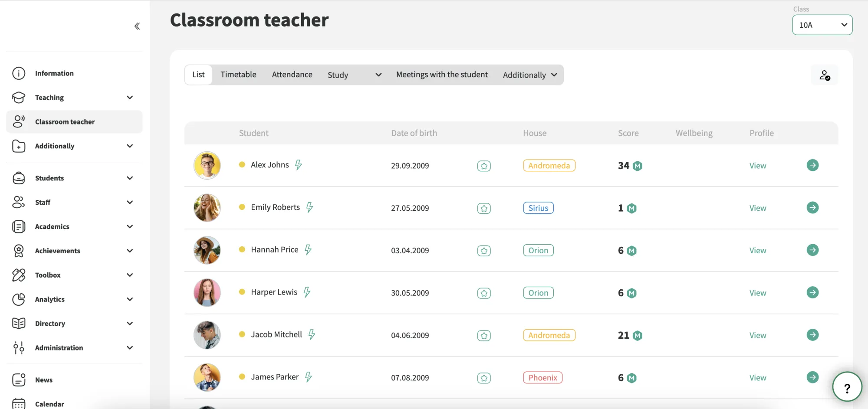Click the lightning icon beside James Parker
The height and width of the screenshot is (409, 868).
click(309, 377)
